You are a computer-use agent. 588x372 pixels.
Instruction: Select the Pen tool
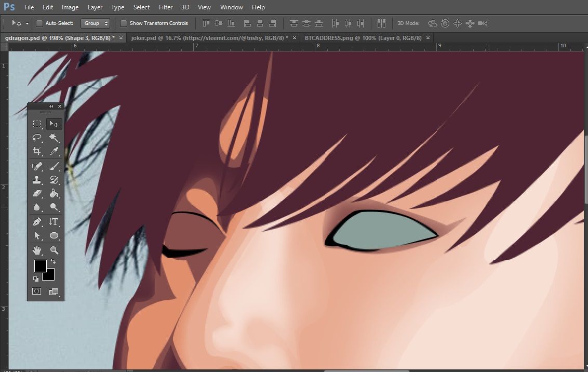tap(37, 222)
